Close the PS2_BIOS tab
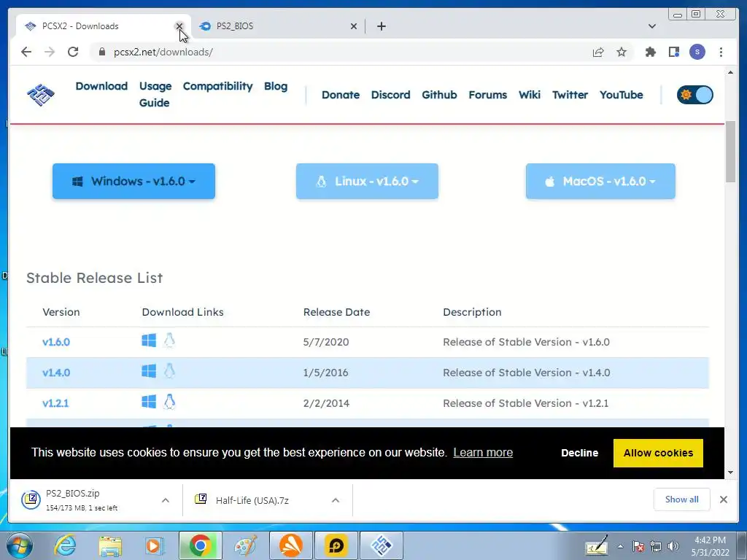The height and width of the screenshot is (560, 747). (354, 26)
